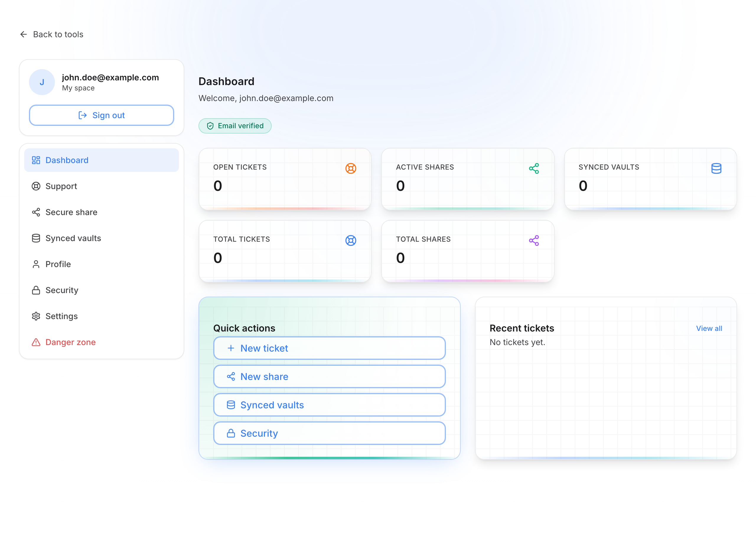This screenshot has width=756, height=546.
Task: Click the Recent tickets heading
Action: (522, 328)
